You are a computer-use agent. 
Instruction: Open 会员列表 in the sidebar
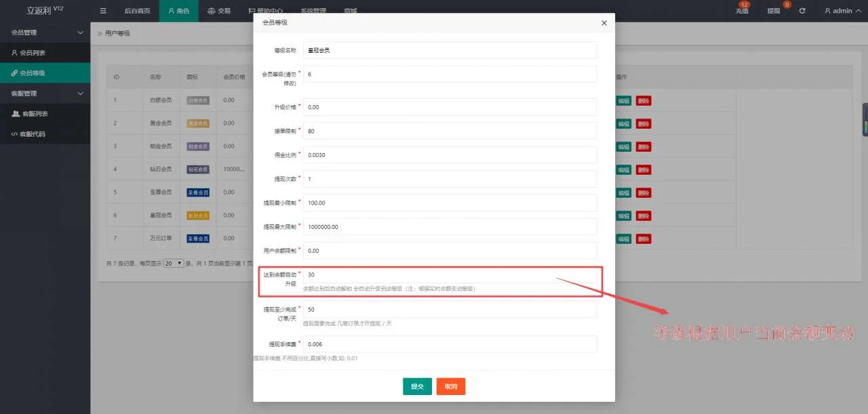[33, 53]
